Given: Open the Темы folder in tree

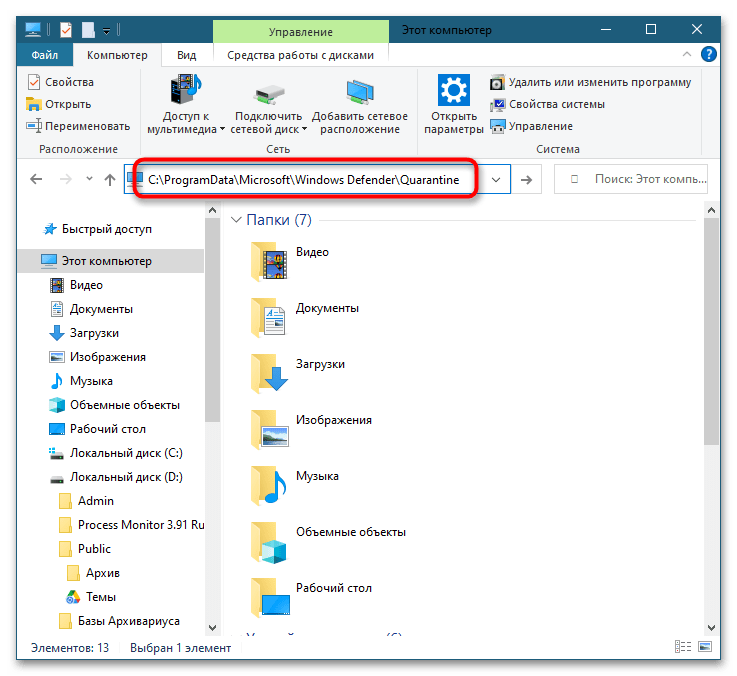Looking at the screenshot, I should 91,597.
